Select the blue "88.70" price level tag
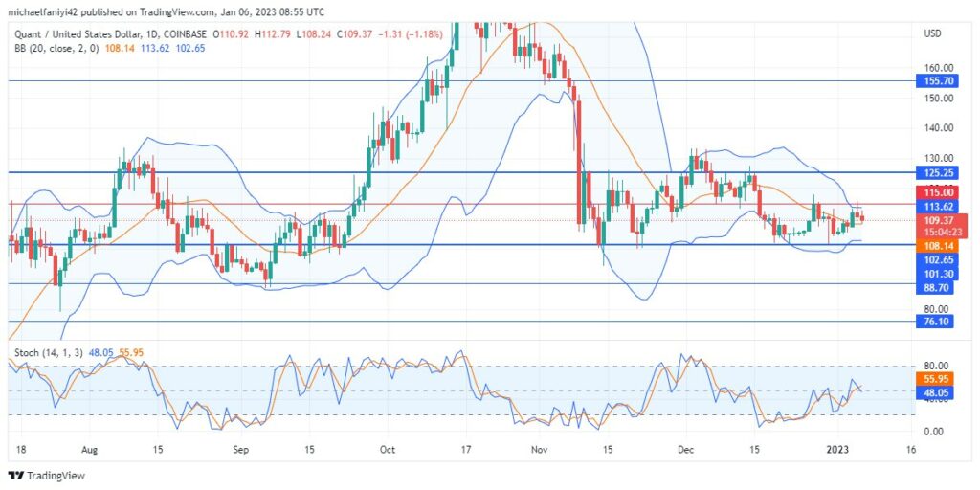The width and height of the screenshot is (980, 490). (934, 287)
